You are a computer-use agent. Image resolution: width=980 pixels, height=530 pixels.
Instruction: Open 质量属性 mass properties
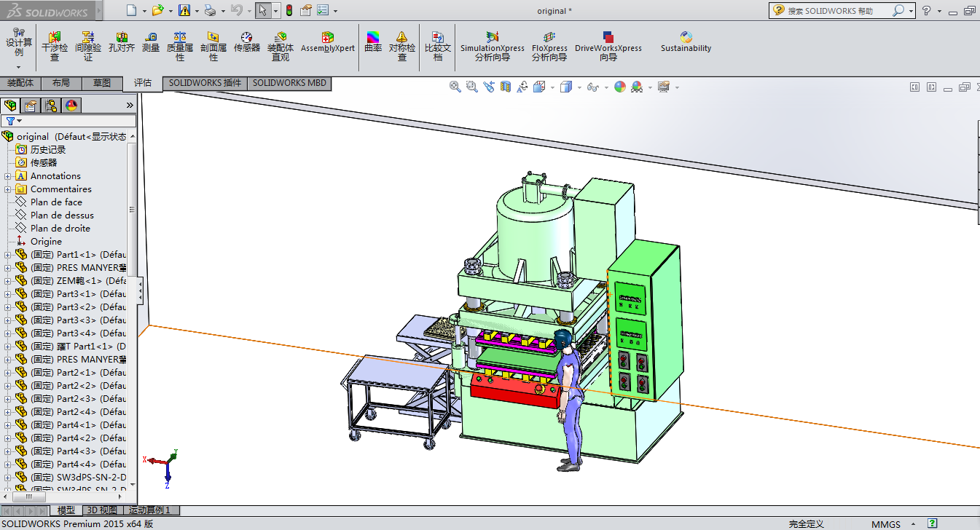180,46
